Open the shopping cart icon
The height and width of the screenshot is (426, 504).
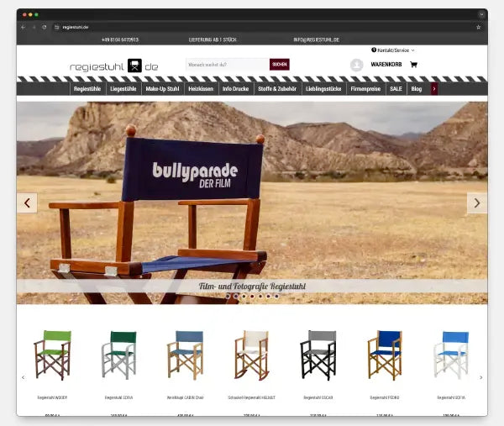tap(413, 65)
